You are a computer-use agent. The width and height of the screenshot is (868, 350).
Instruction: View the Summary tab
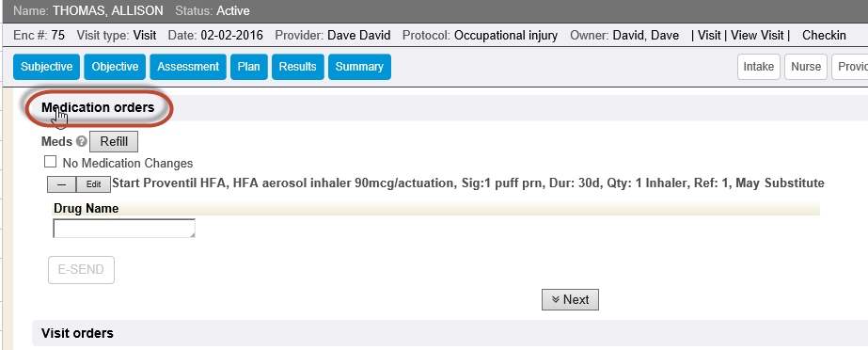coord(359,67)
